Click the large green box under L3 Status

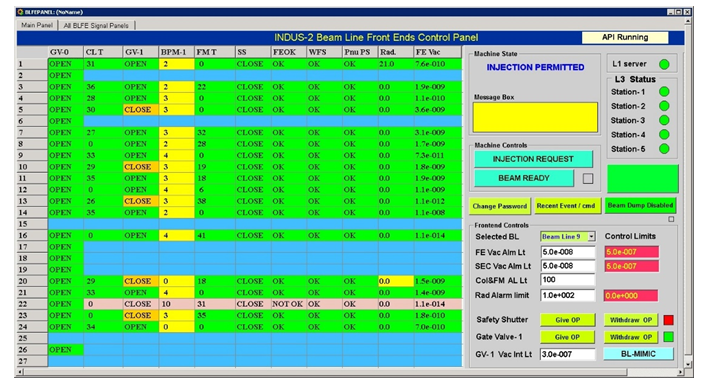point(642,179)
